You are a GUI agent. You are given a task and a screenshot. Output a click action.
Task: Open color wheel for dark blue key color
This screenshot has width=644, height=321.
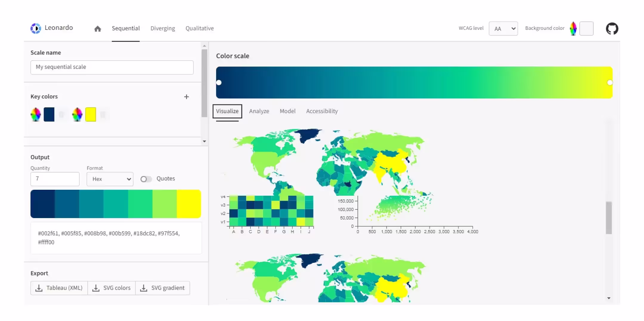click(x=36, y=115)
